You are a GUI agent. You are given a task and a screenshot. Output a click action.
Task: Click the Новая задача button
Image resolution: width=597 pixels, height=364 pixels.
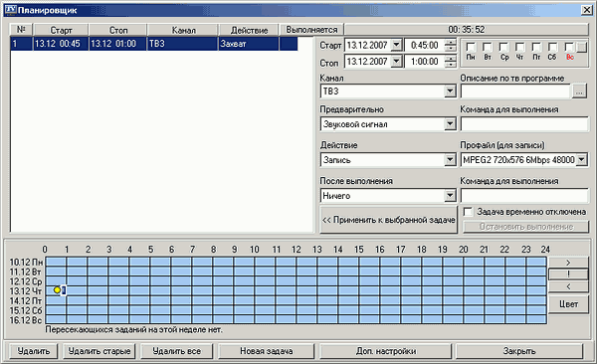point(266,351)
